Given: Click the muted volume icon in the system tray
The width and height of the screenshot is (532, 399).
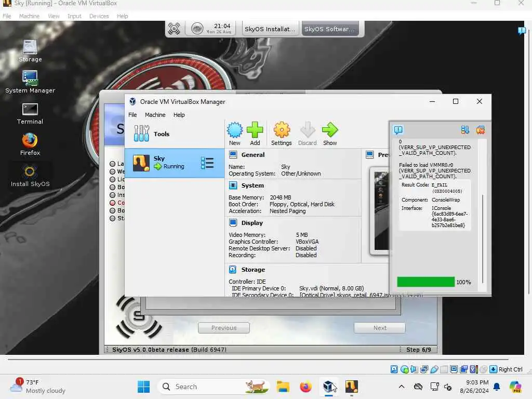Looking at the screenshot, I should pos(448,387).
